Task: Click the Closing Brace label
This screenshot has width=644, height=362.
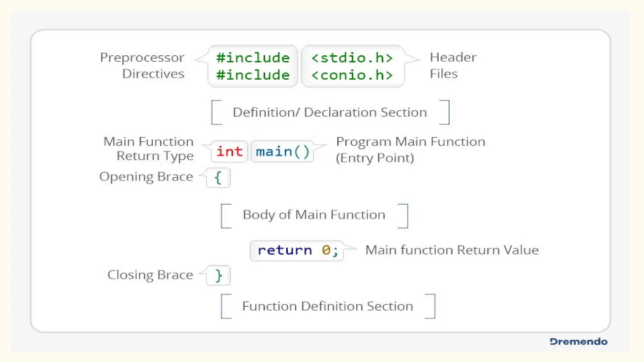Action: [150, 275]
